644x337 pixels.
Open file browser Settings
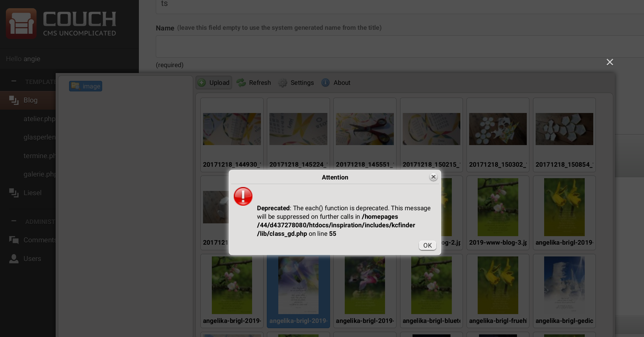296,83
